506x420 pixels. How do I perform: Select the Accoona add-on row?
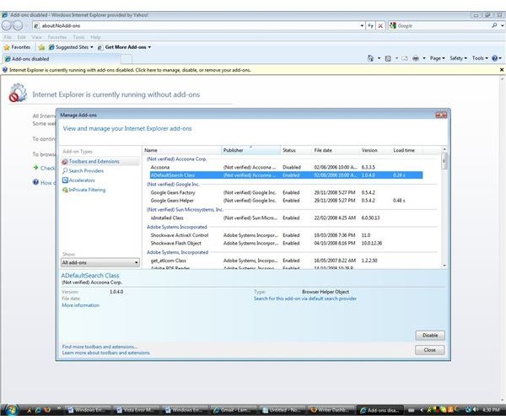[286, 167]
